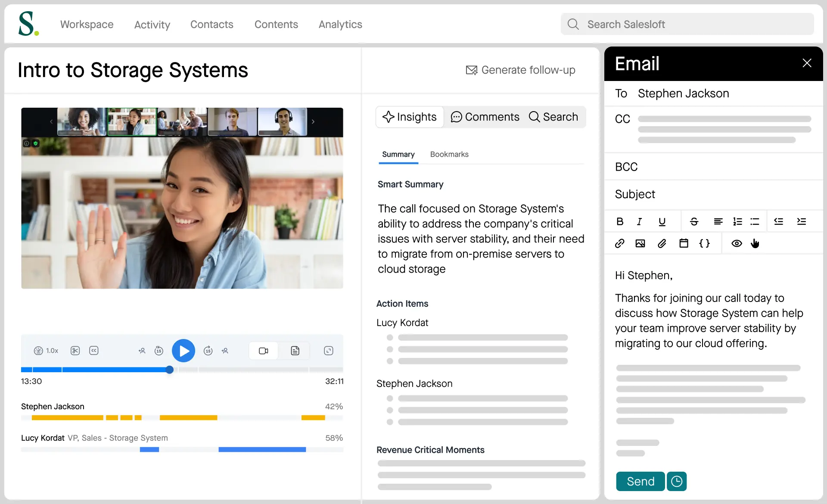Switch to transcript view
The width and height of the screenshot is (827, 504).
(295, 351)
